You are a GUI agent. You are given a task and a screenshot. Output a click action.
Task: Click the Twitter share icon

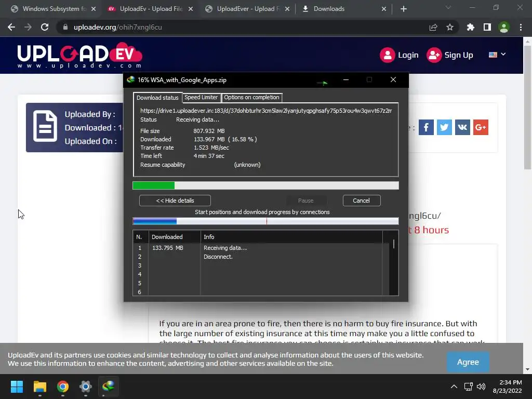[444, 127]
